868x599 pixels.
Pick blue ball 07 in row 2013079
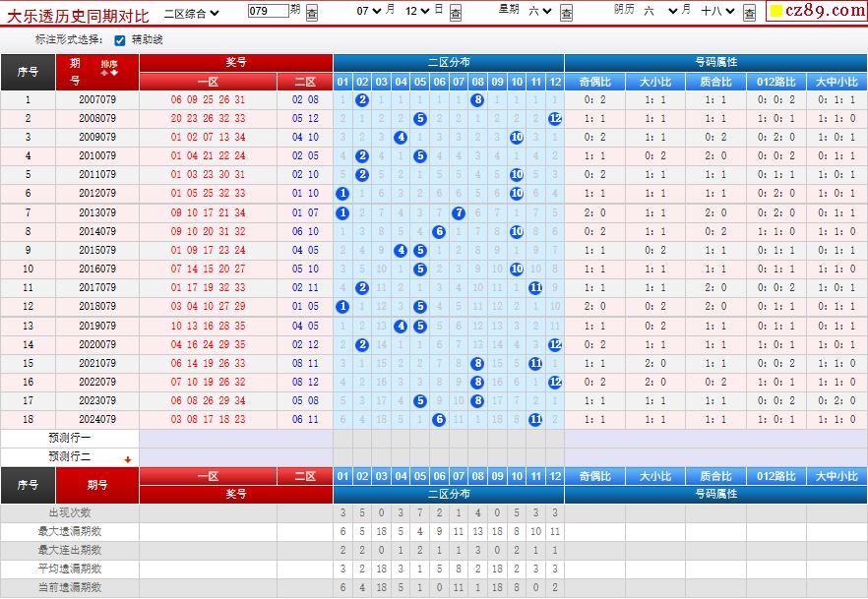point(459,212)
